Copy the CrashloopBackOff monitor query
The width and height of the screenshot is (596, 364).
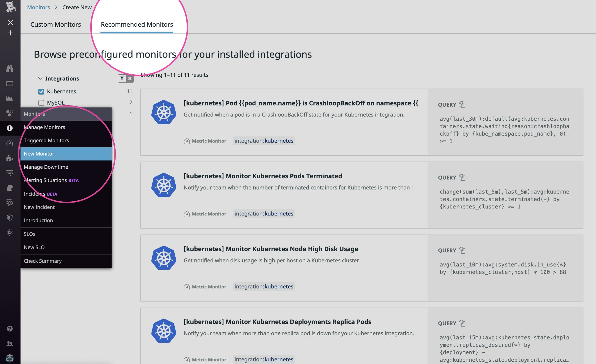462,105
